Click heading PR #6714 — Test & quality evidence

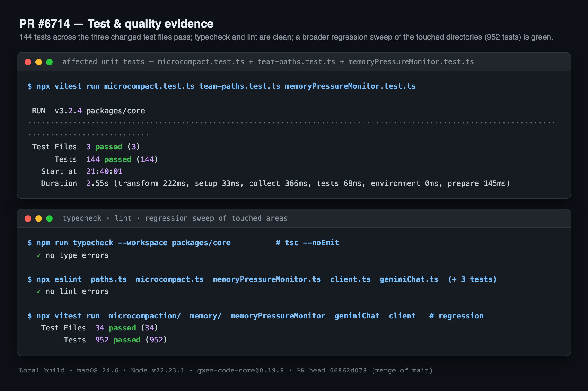click(116, 24)
